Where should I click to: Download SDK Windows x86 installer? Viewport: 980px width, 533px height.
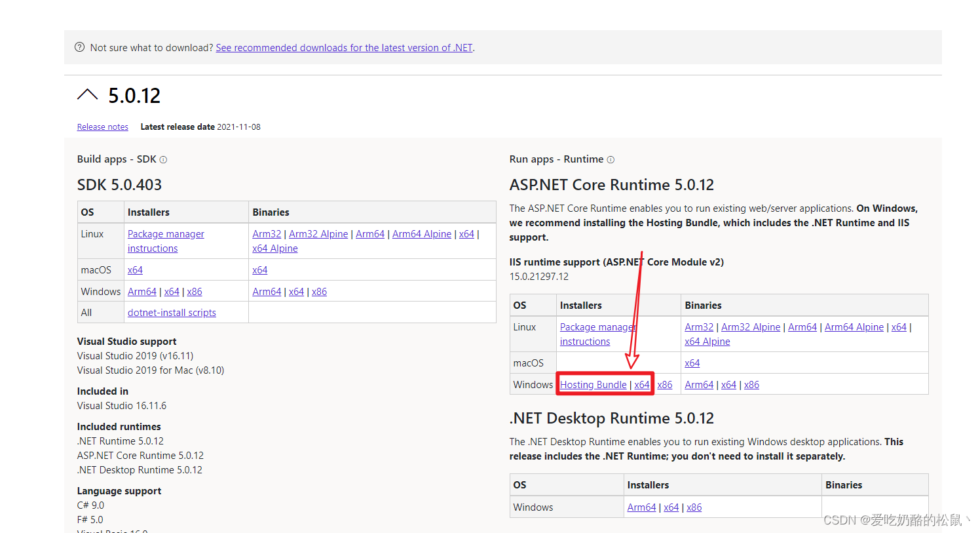point(195,292)
